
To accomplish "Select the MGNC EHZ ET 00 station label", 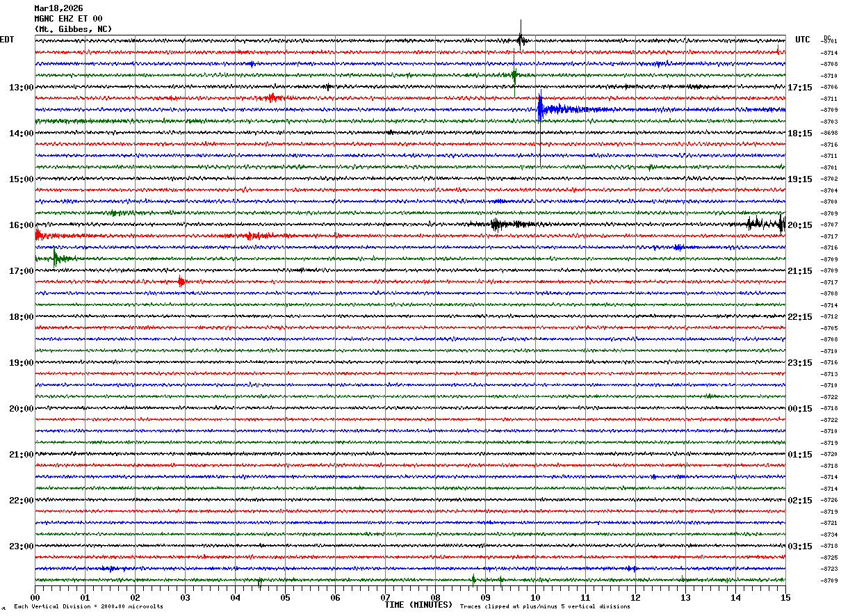I will tap(68, 19).
